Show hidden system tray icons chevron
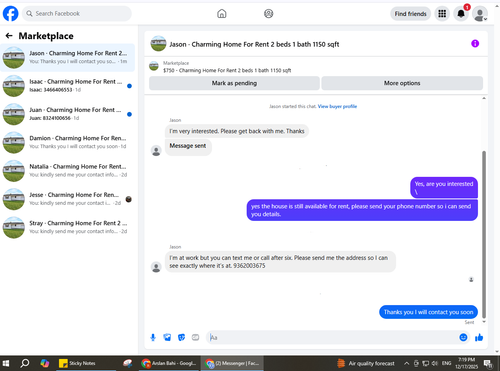The height and width of the screenshot is (371, 500). coord(407,363)
